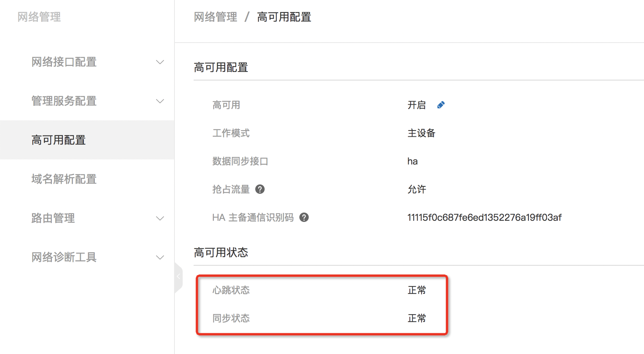Expand the 网络诊断工具 menu chevron
644x354 pixels.
160,257
